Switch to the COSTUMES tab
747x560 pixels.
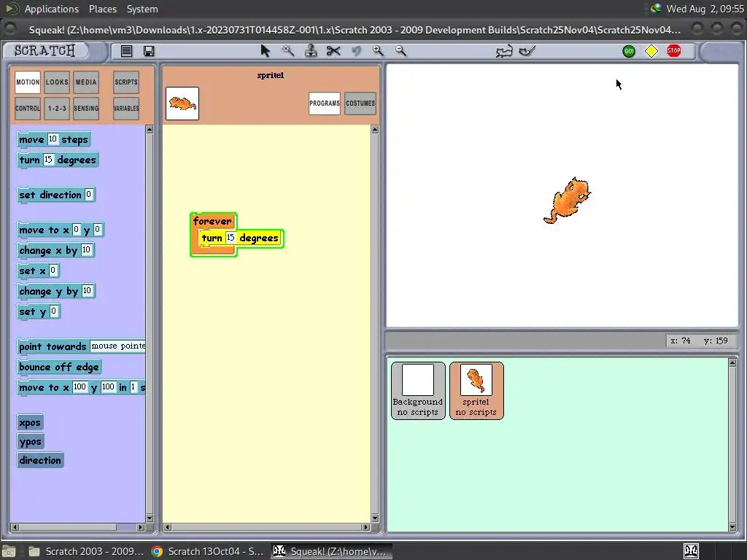pos(360,104)
